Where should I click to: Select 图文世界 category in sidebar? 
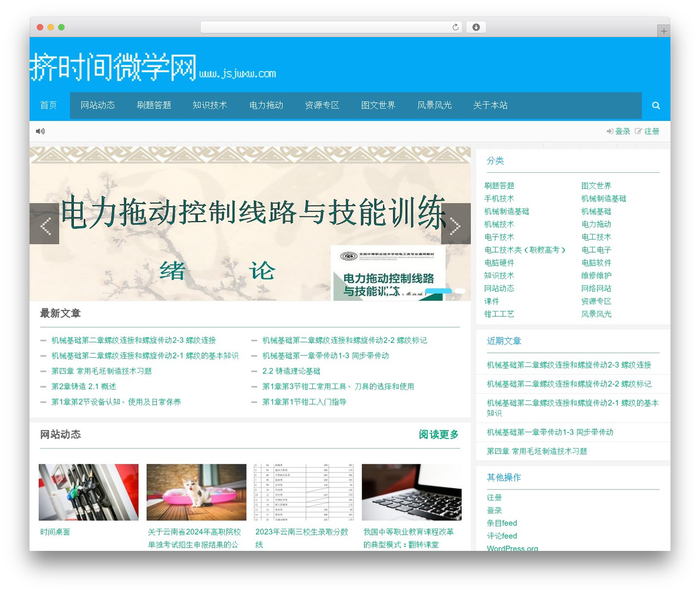pyautogui.click(x=596, y=185)
